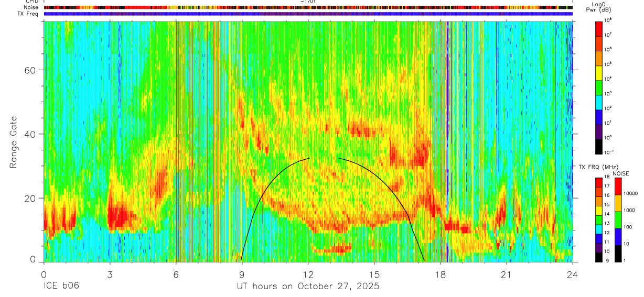
Task: Click the 21 tick label on UT hours axis
Action: pos(507,274)
